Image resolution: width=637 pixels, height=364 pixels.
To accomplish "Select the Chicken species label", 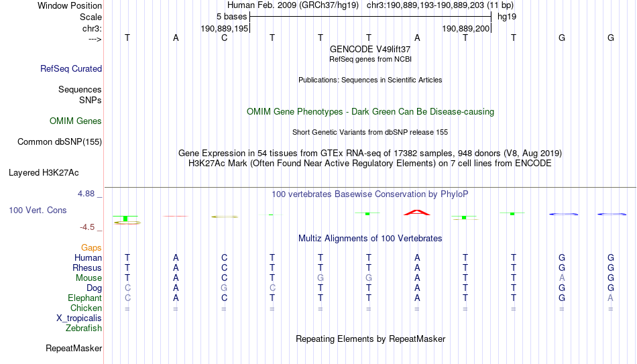I will point(86,308).
